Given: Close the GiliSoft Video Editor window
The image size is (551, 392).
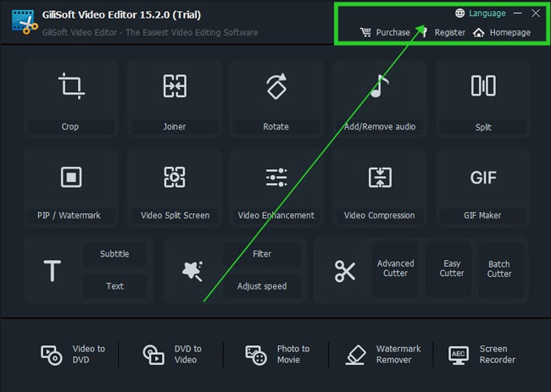Looking at the screenshot, I should [536, 14].
